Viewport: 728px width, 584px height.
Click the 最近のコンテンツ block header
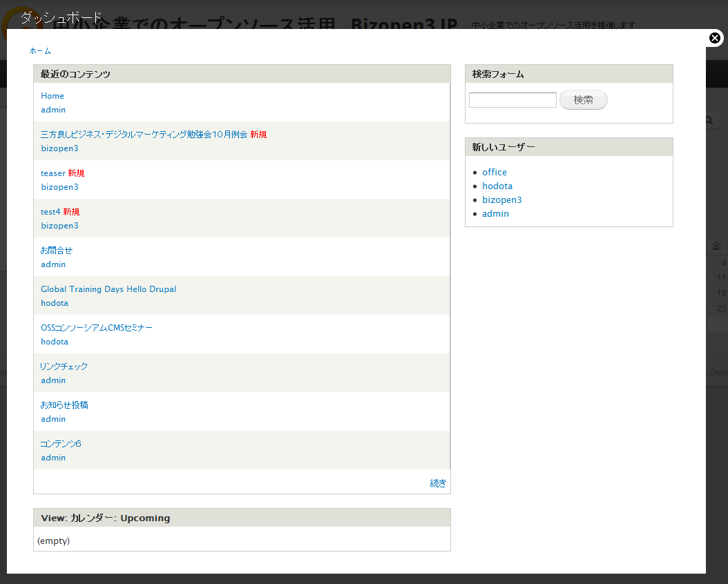(x=242, y=75)
